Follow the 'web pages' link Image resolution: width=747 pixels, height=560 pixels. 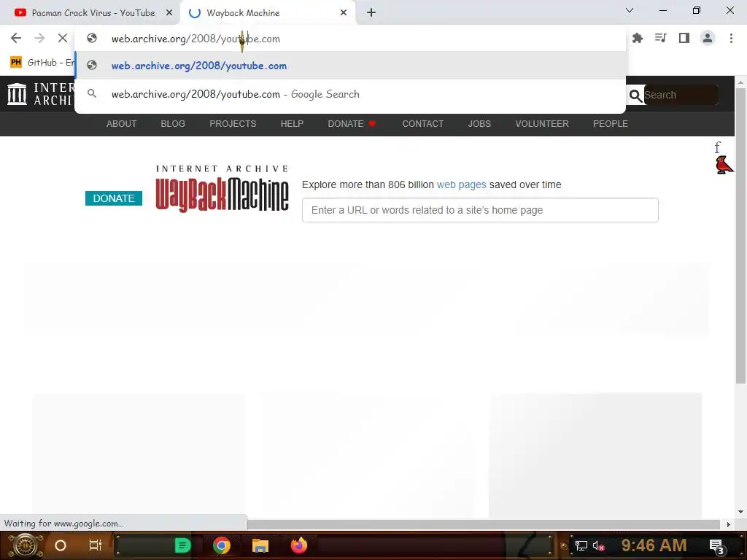(462, 184)
